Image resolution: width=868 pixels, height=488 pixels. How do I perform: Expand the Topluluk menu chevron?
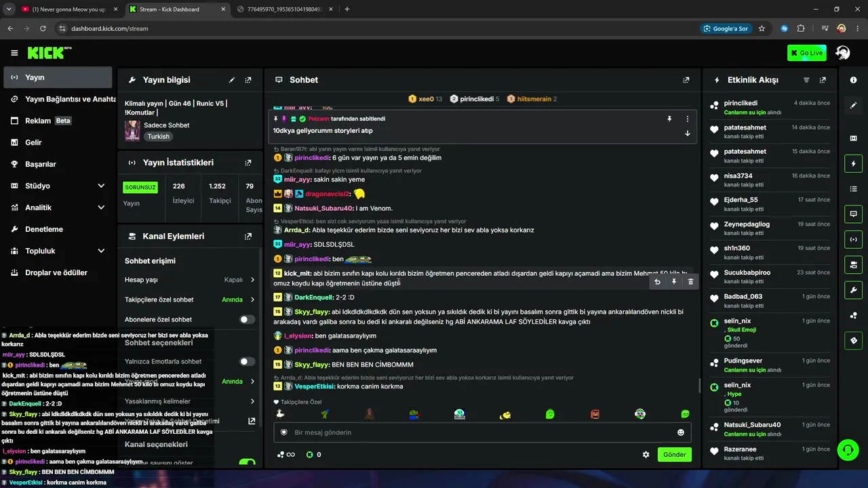(x=101, y=251)
